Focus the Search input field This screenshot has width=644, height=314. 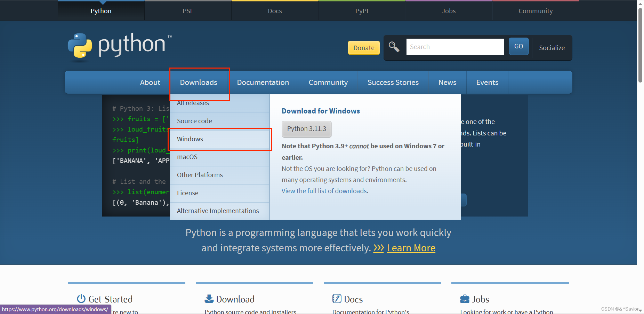pos(455,47)
